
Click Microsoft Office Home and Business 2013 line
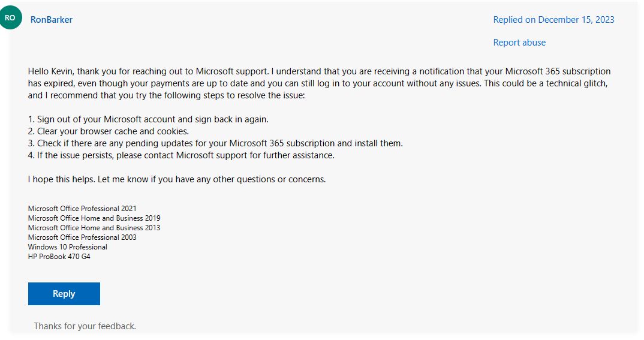point(94,228)
